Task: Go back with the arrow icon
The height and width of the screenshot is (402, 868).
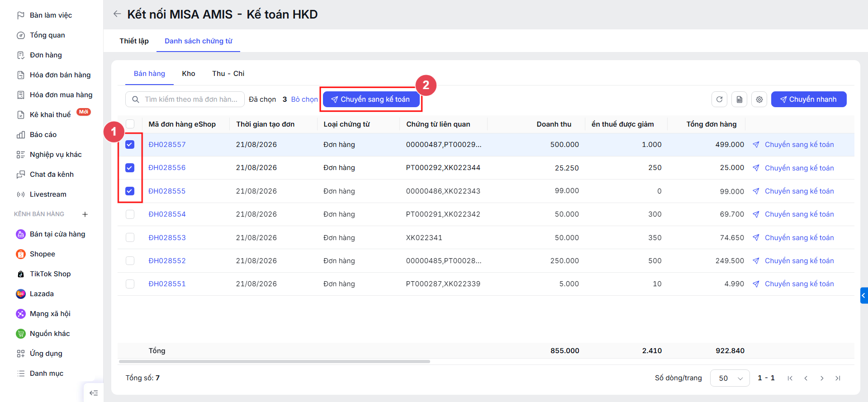Action: (117, 14)
